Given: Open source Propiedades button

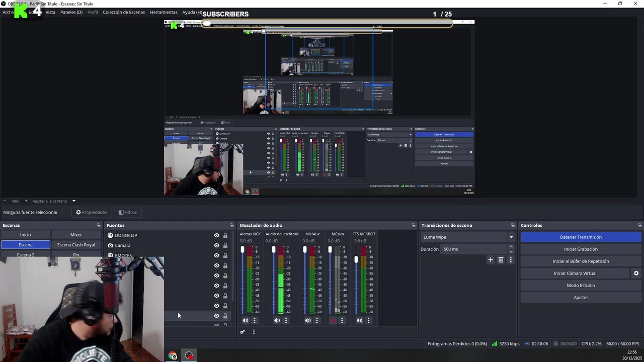Looking at the screenshot, I should tap(92, 212).
